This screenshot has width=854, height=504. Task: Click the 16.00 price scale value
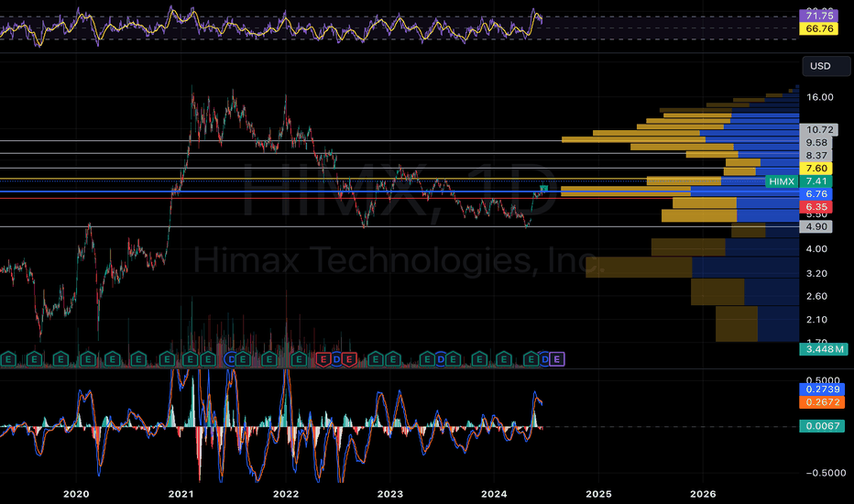coord(820,97)
